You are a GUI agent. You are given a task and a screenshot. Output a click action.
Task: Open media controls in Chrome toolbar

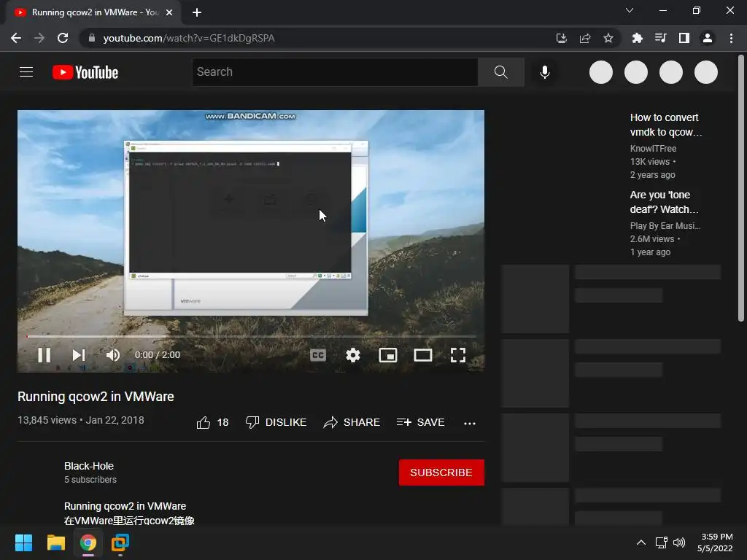coord(660,38)
